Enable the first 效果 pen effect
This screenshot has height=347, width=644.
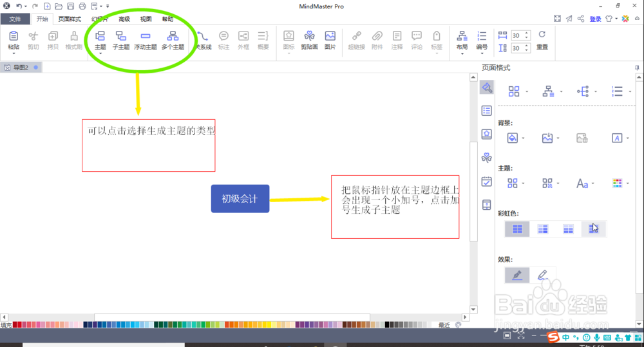pyautogui.click(x=517, y=275)
